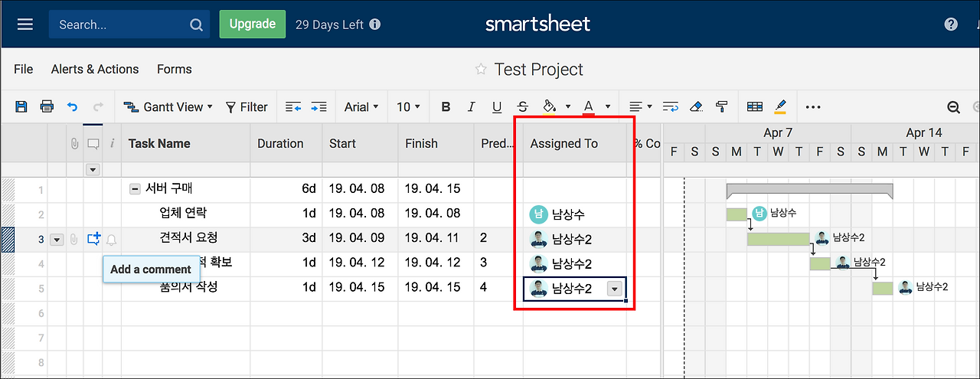The width and height of the screenshot is (980, 379).
Task: Open the File menu
Action: tap(24, 69)
